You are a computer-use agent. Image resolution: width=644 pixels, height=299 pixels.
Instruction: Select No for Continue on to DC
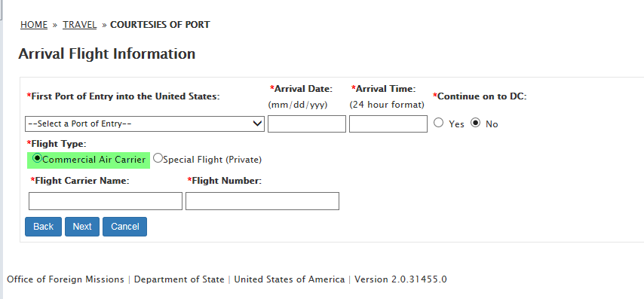(x=476, y=123)
